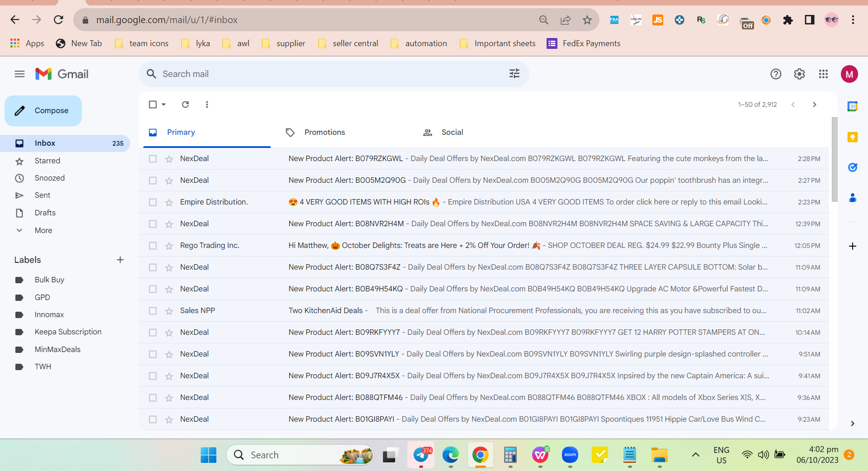Get add-ons plus icon in side panel
Image resolution: width=868 pixels, height=471 pixels.
(x=853, y=246)
